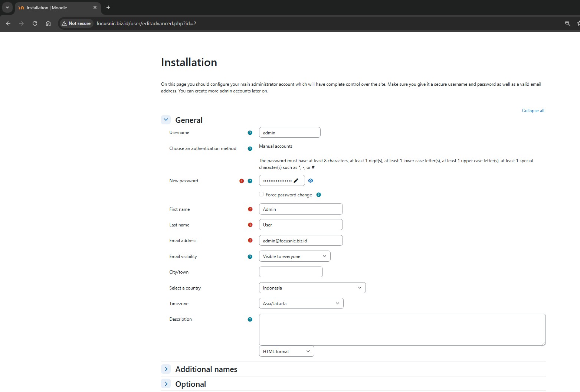Open the Email visibility dropdown
The width and height of the screenshot is (580, 392).
point(294,257)
